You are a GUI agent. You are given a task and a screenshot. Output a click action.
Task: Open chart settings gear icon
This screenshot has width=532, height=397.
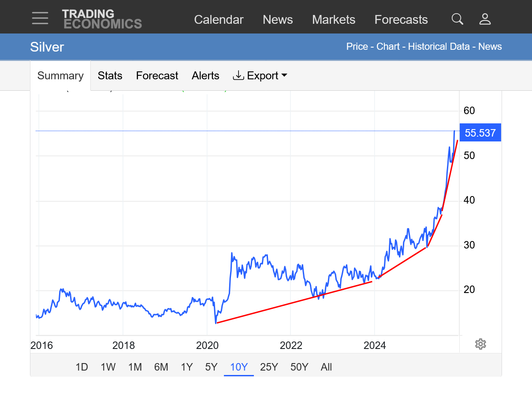[480, 344]
